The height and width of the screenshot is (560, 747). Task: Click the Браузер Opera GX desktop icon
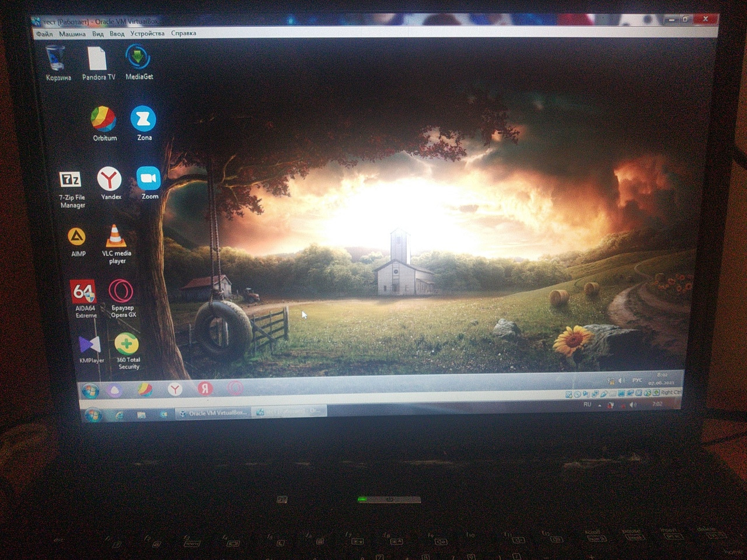[x=123, y=299]
